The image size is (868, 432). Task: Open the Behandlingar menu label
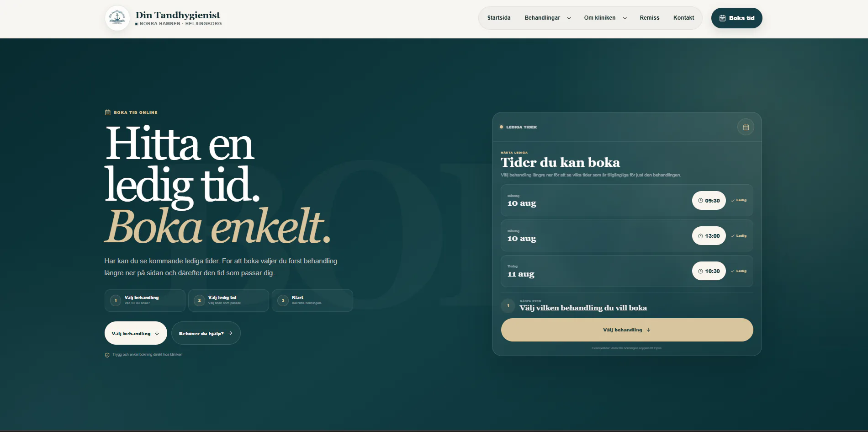542,18
